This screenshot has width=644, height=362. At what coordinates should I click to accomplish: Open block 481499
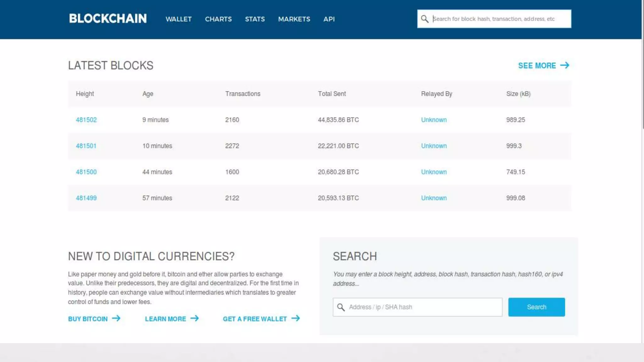click(x=86, y=198)
